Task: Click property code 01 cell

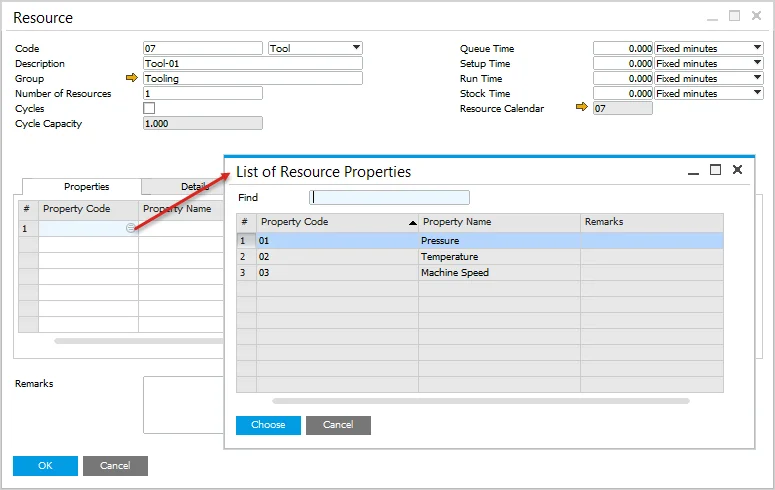Action: click(337, 240)
